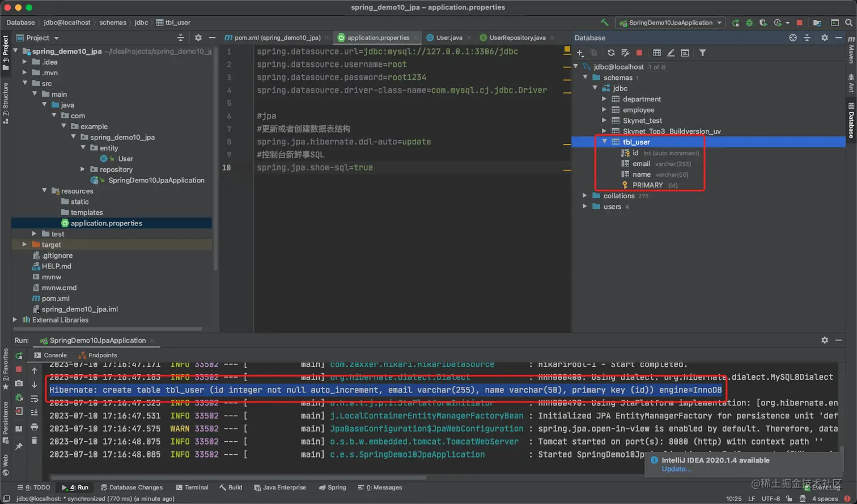The image size is (857, 504).
Task: Click the Database filter funnel icon
Action: point(702,53)
